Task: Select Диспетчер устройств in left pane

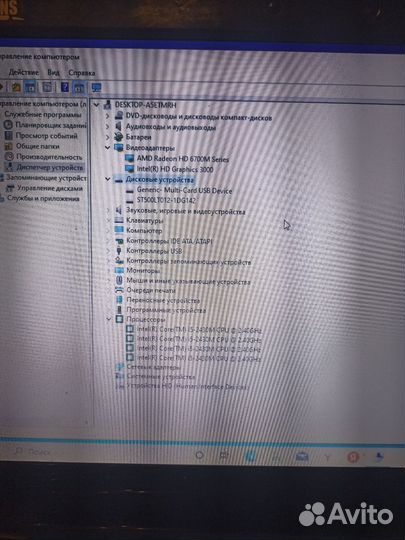Action: click(x=50, y=167)
